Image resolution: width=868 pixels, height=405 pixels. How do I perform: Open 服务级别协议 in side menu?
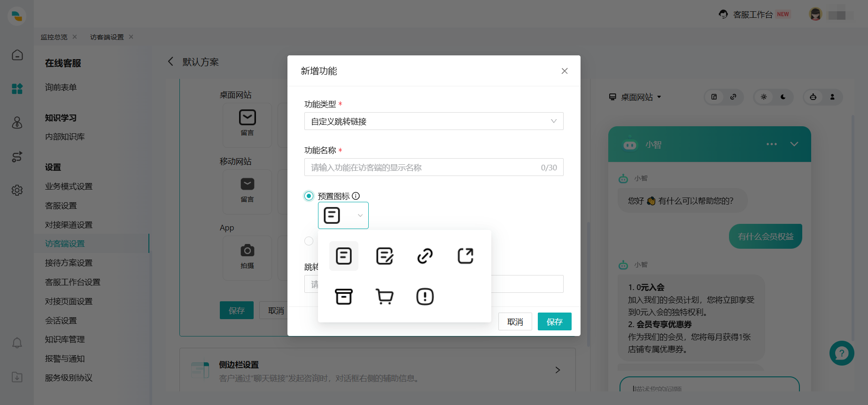click(69, 378)
